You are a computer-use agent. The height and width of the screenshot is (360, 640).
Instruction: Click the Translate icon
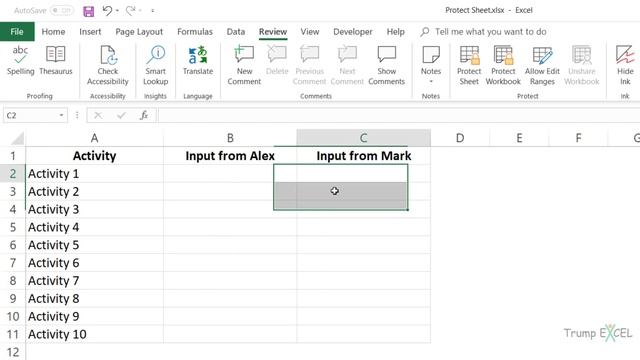[198, 60]
